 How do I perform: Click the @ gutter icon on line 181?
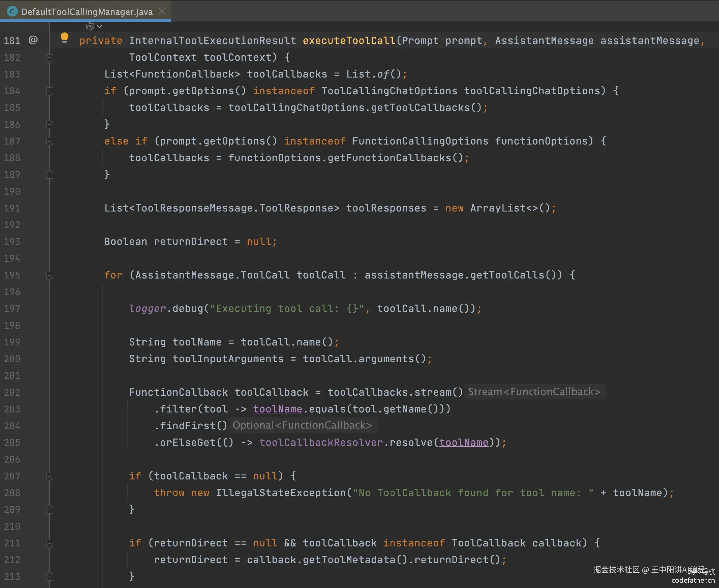coord(33,40)
